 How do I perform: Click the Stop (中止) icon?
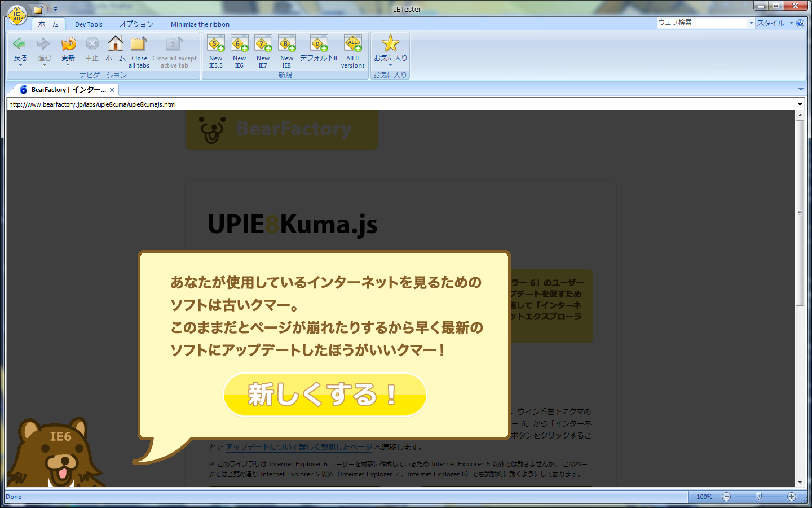point(92,44)
